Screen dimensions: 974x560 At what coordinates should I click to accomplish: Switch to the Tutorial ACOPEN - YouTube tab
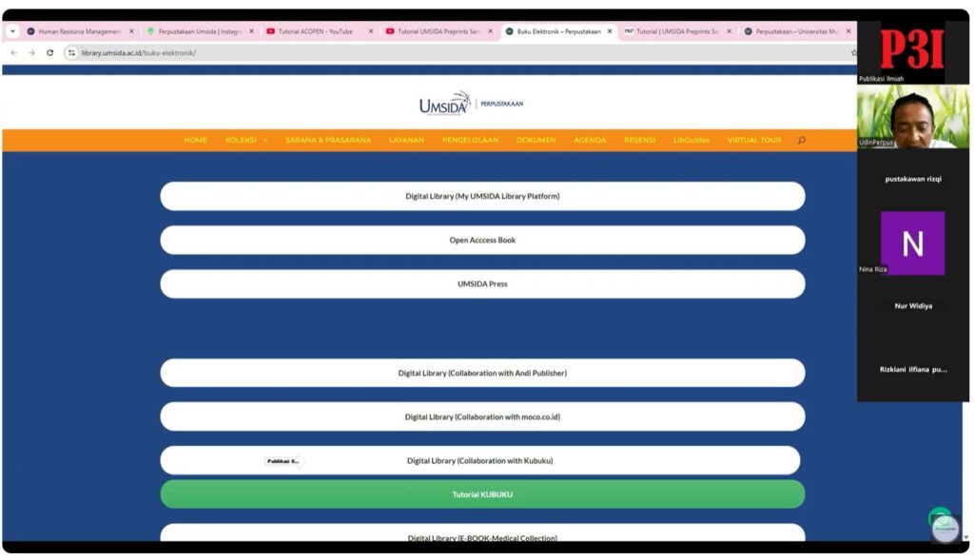pos(319,31)
